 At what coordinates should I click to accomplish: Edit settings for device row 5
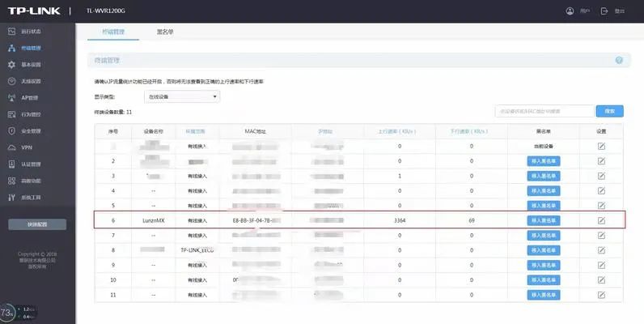pos(601,206)
